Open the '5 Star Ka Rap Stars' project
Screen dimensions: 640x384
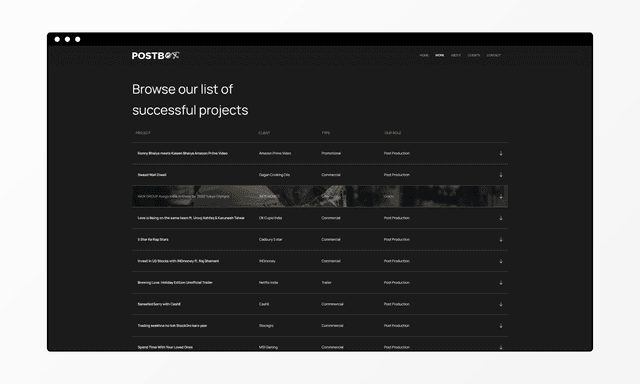(153, 240)
